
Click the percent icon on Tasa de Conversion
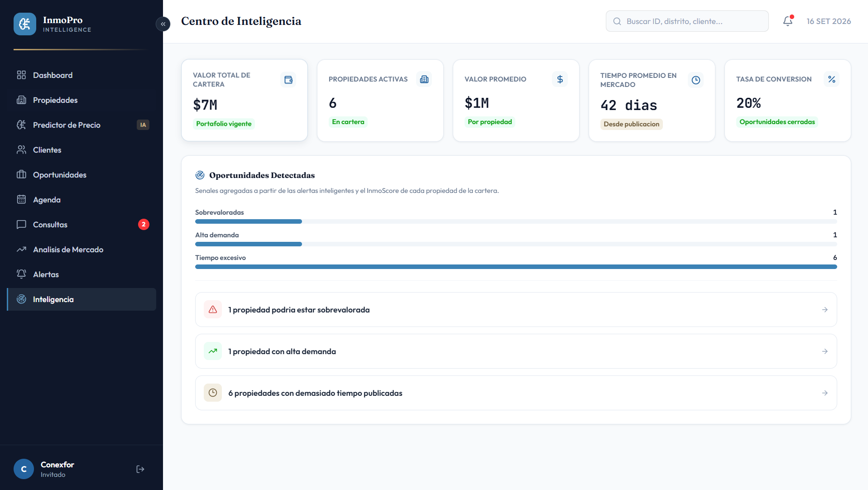click(x=832, y=79)
